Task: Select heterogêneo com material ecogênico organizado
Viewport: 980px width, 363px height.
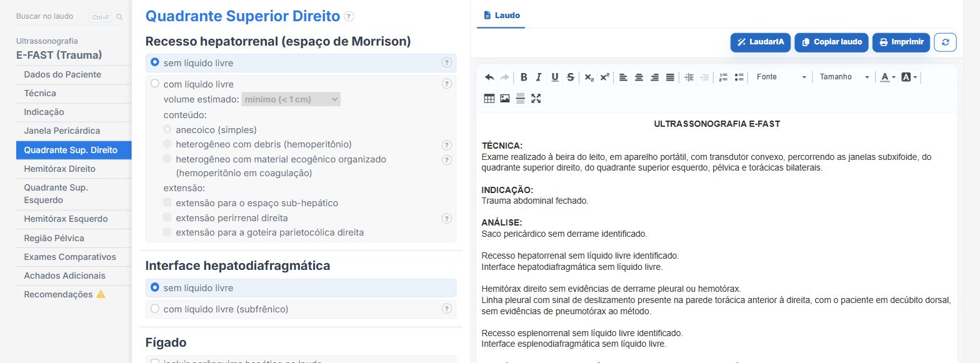Action: (167, 159)
